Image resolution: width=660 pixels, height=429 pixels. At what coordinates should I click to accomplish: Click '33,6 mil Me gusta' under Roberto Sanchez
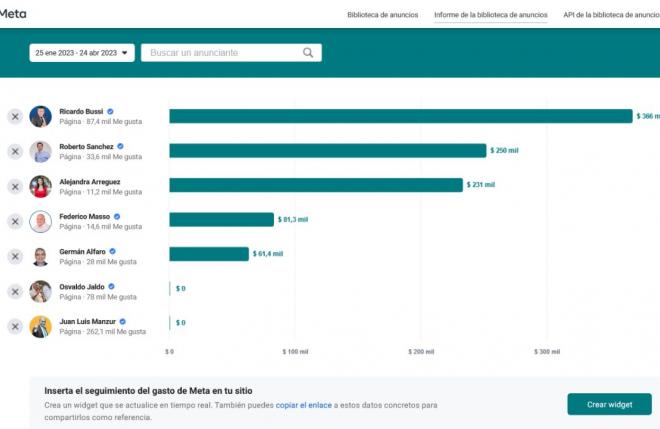tap(114, 157)
